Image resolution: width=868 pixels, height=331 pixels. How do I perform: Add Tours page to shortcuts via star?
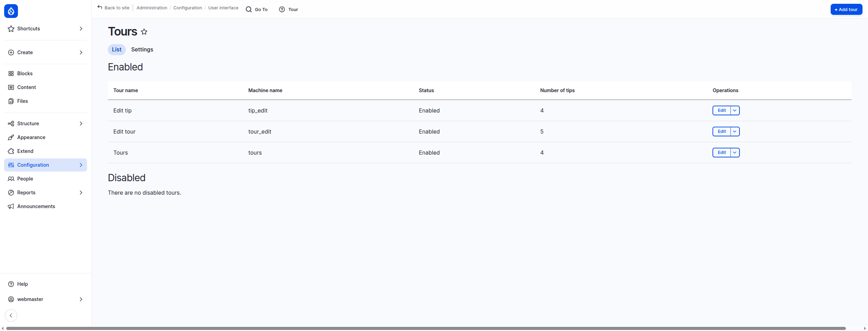point(144,32)
